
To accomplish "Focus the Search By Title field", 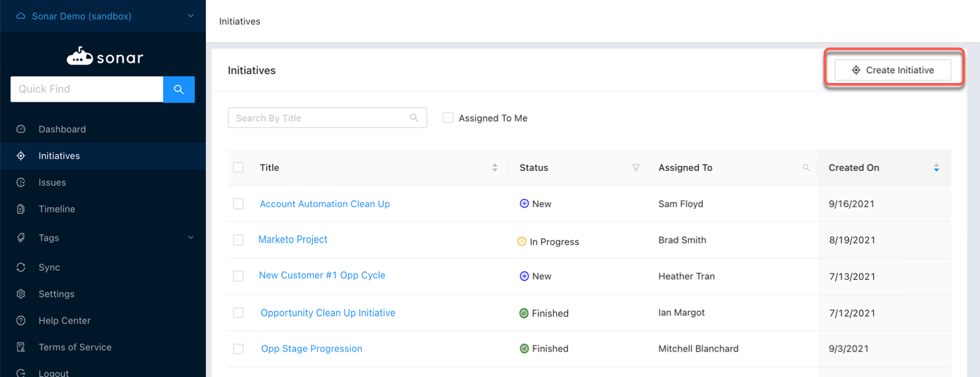I will (320, 118).
